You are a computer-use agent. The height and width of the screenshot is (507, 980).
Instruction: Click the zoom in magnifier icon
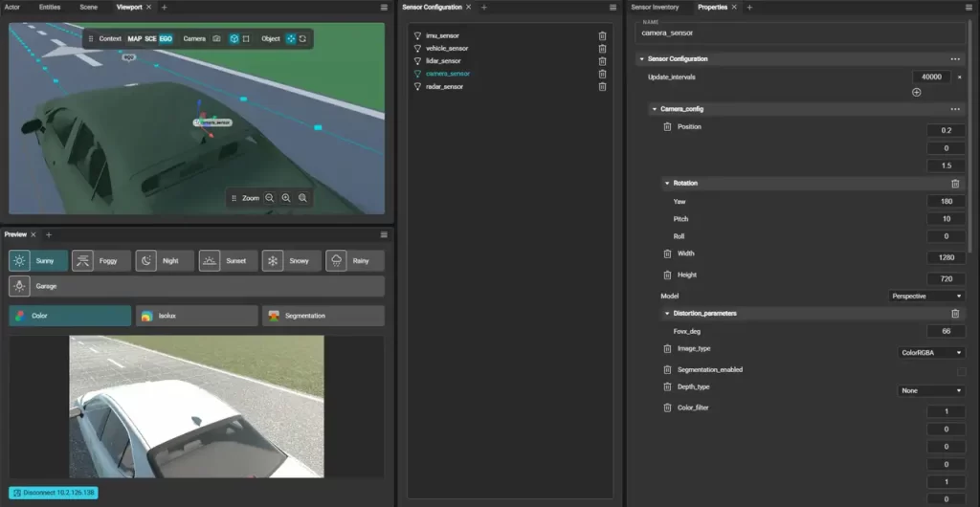click(x=285, y=198)
